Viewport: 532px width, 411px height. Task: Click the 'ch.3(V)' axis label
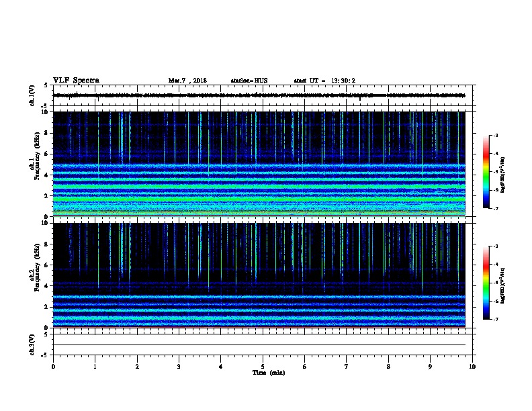coord(32,345)
